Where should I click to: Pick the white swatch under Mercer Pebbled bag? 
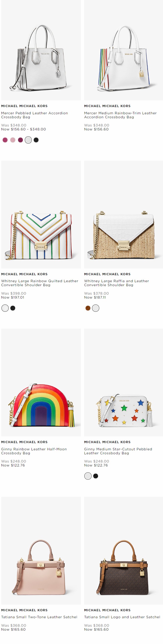point(28,140)
